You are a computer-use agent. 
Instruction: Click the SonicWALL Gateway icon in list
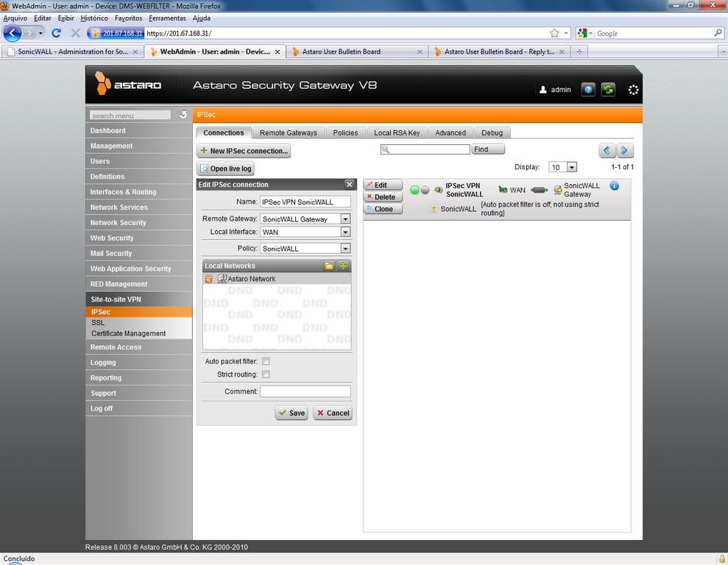(558, 190)
